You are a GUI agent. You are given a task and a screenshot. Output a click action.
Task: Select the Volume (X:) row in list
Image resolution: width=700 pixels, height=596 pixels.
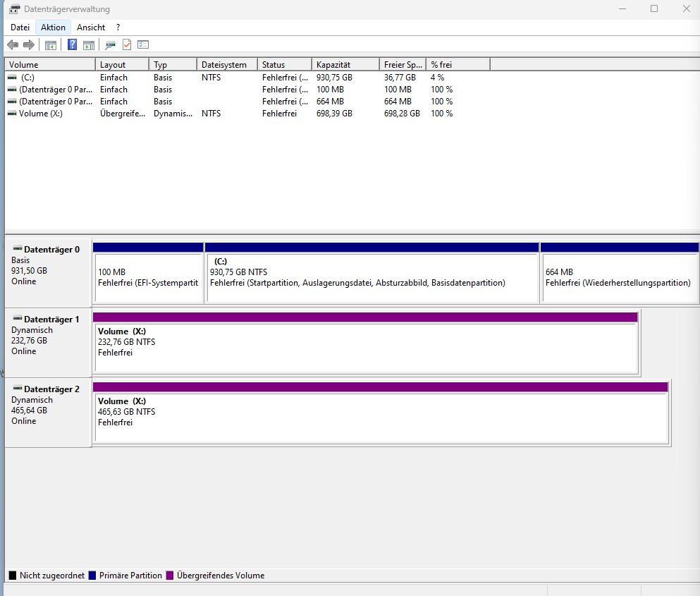247,114
